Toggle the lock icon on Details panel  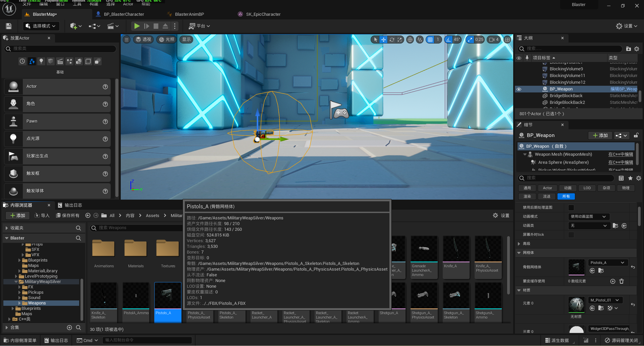coord(636,135)
